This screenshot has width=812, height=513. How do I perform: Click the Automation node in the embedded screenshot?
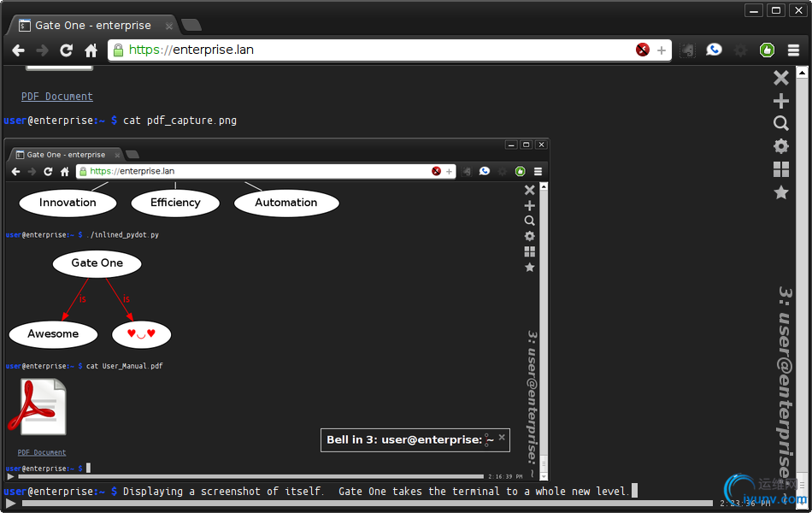[x=286, y=203]
